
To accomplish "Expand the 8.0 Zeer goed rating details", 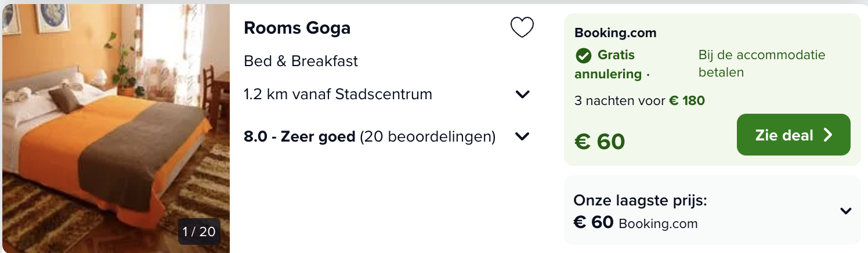I will click(523, 136).
